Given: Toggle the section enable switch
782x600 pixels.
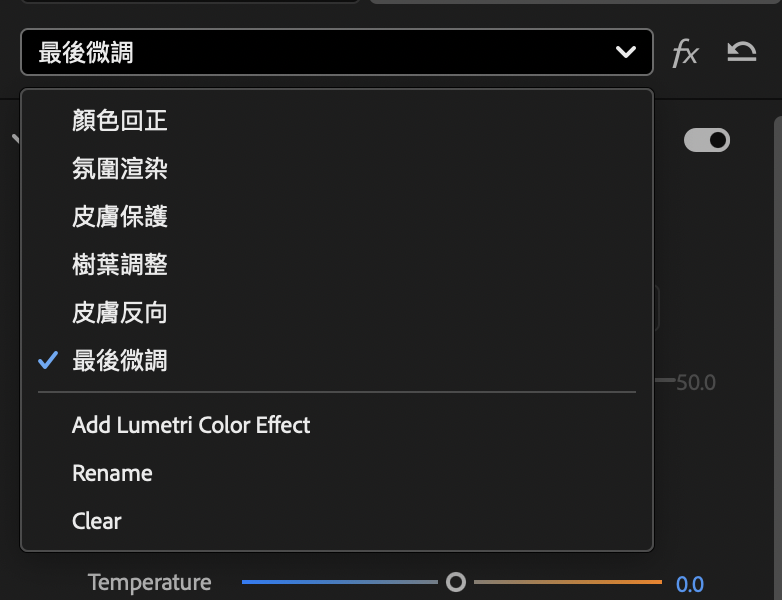Looking at the screenshot, I should pyautogui.click(x=707, y=140).
